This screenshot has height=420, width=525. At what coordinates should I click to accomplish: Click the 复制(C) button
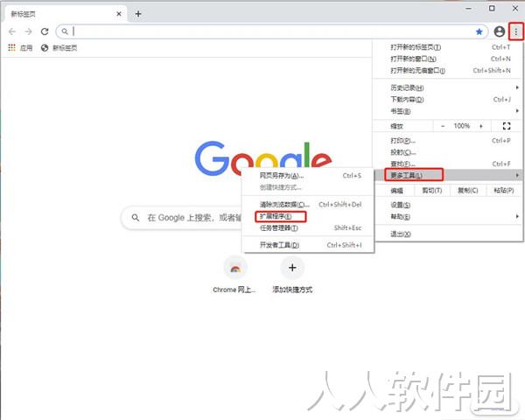[468, 191]
